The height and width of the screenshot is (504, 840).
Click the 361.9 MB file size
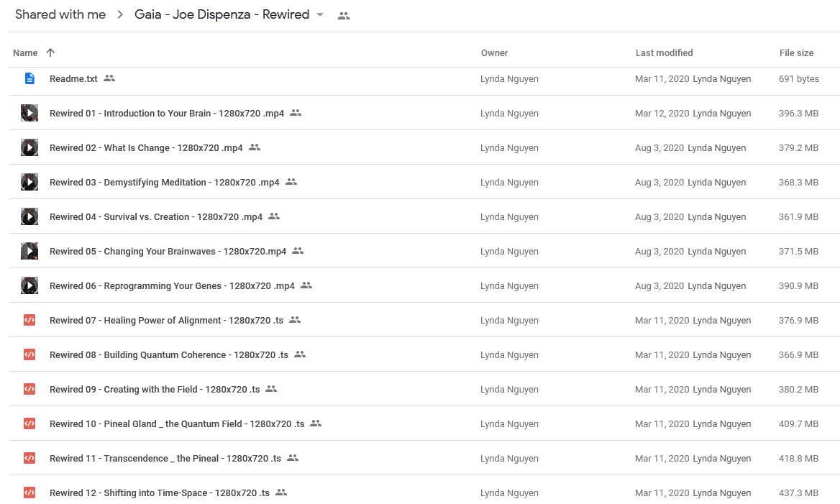click(x=798, y=217)
